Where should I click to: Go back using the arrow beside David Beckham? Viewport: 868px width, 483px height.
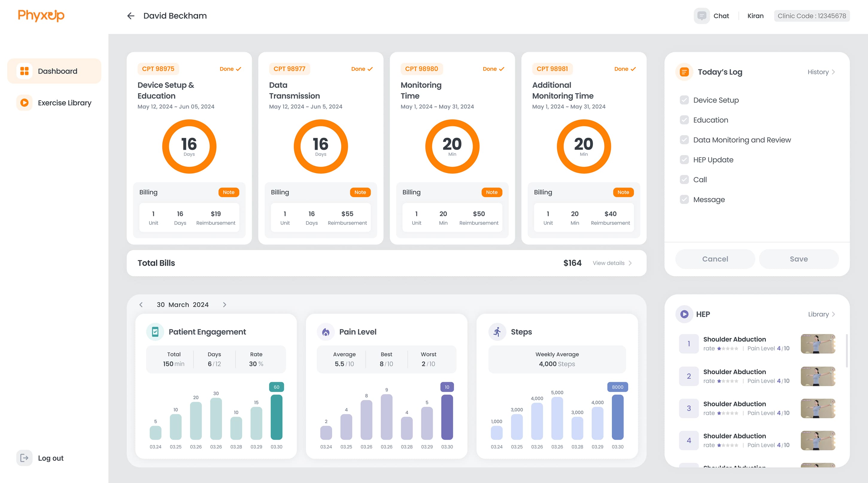(x=131, y=16)
